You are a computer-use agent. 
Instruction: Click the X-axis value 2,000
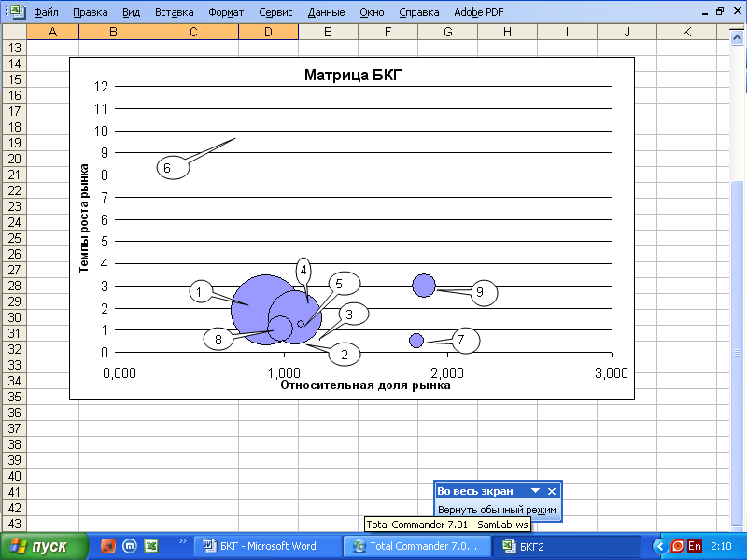coord(447,372)
